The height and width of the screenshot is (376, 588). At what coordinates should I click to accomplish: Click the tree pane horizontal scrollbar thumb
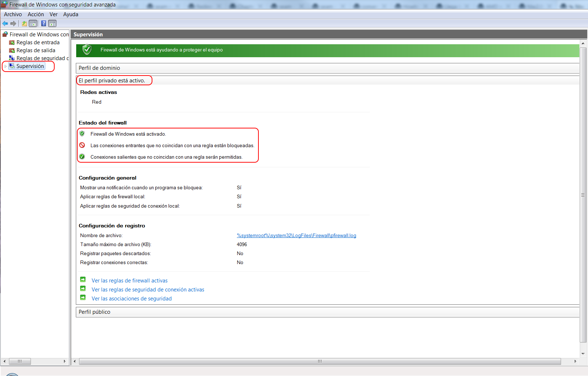(x=20, y=361)
